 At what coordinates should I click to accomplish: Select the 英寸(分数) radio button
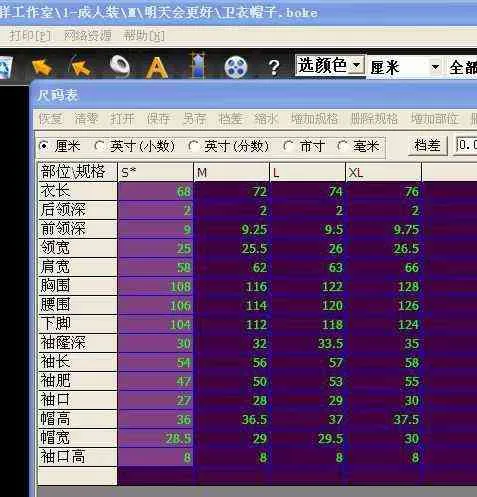[193, 146]
